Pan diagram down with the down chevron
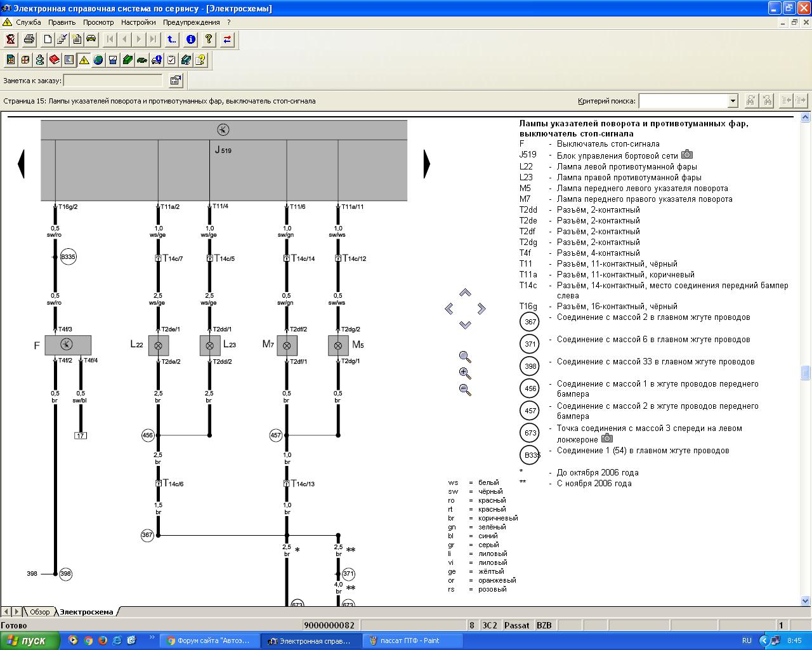This screenshot has width=812, height=650. 465,324
